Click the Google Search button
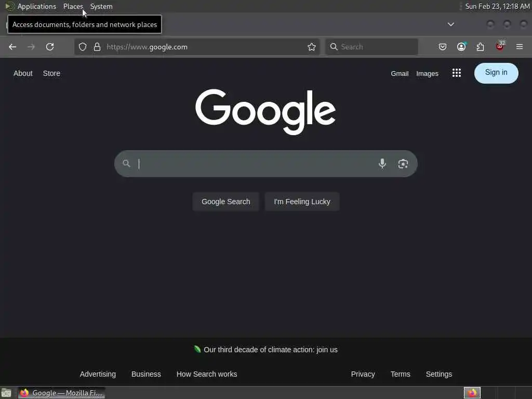 (x=226, y=202)
